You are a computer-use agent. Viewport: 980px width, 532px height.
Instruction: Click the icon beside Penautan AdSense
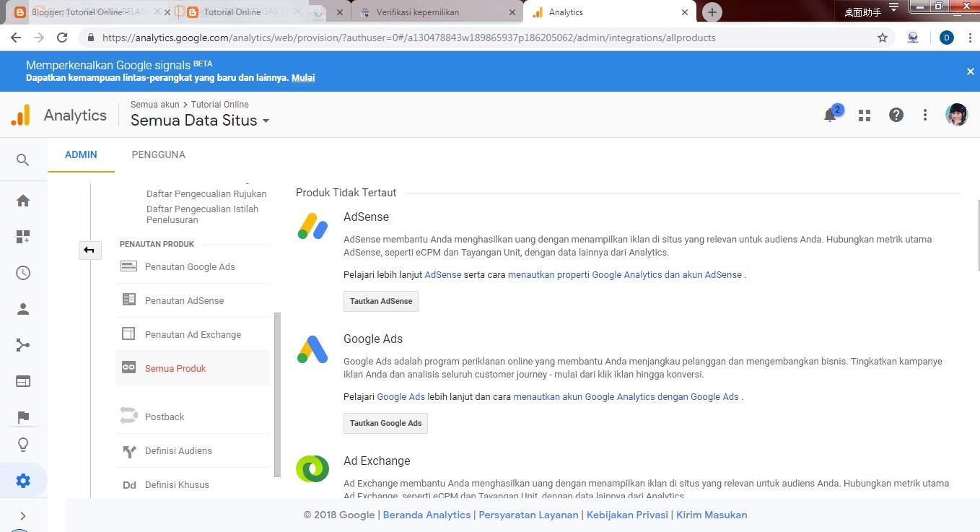[129, 300]
